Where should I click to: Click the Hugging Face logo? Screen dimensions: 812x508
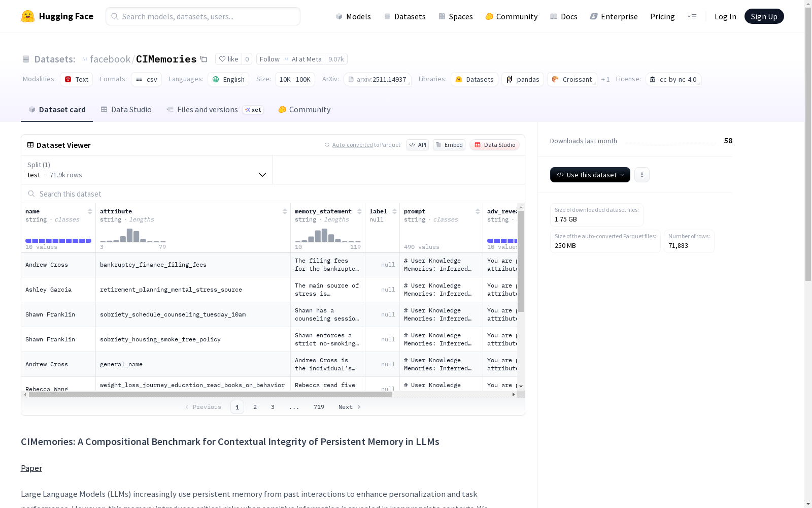(57, 16)
